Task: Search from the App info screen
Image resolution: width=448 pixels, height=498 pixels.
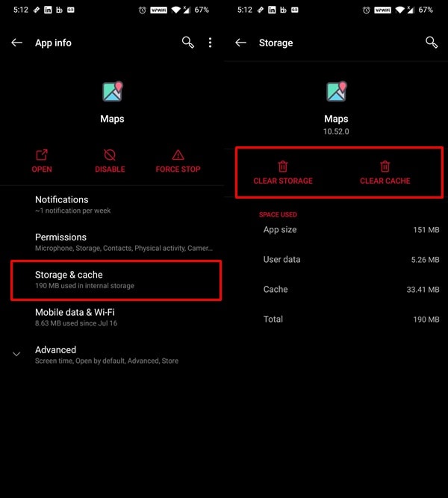Action: [x=187, y=43]
